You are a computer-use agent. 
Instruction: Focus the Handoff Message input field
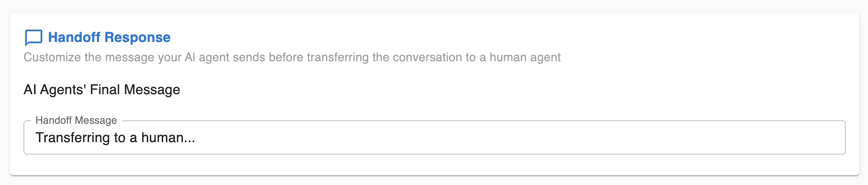click(434, 137)
